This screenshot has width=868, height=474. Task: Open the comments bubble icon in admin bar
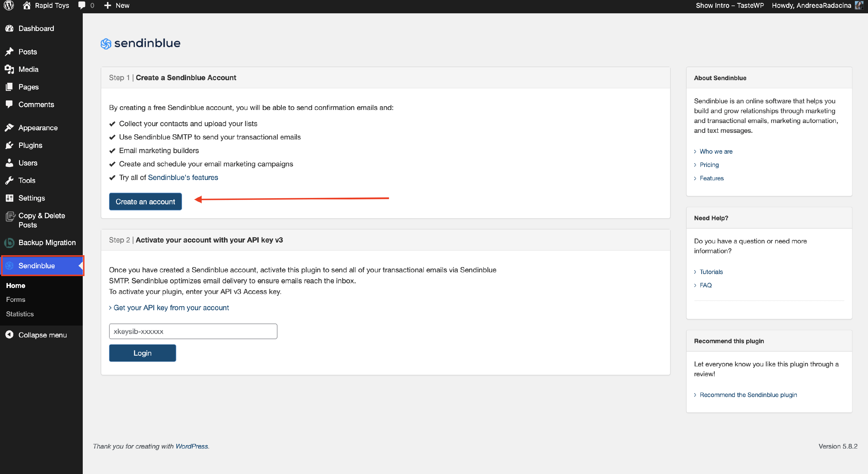point(82,5)
